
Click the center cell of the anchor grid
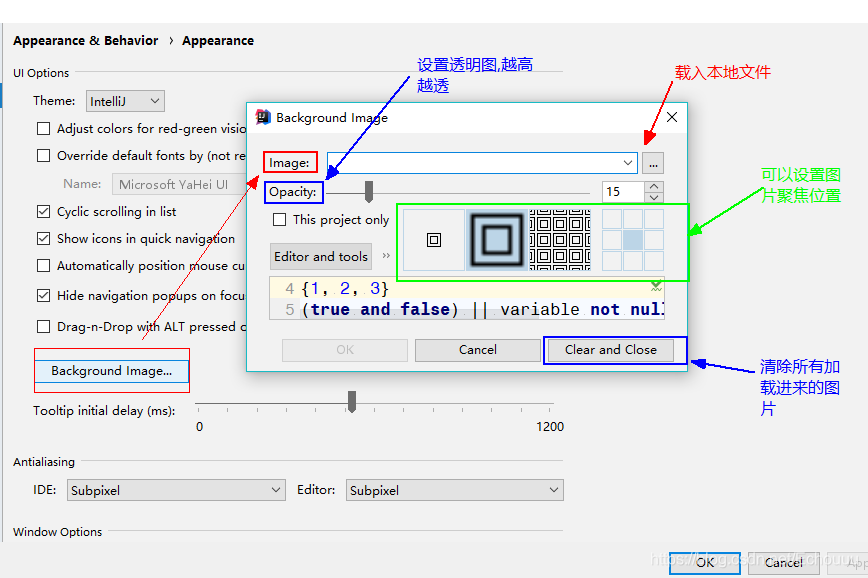tap(633, 240)
